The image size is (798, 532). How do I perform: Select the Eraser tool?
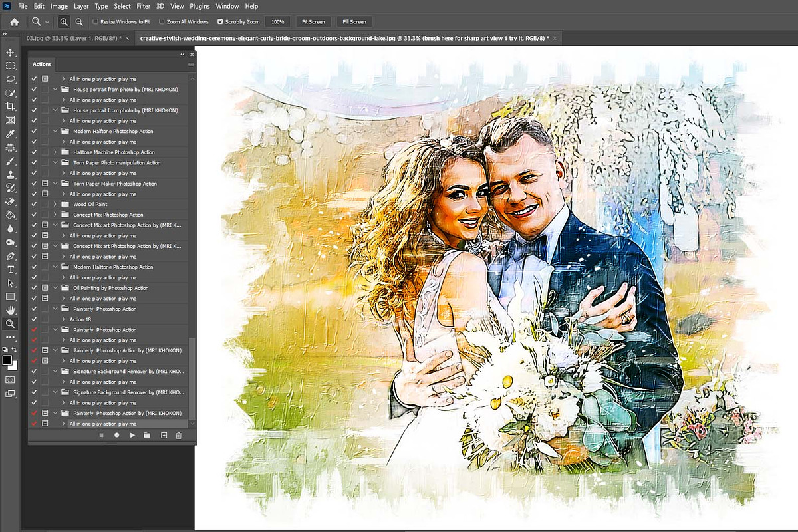click(10, 201)
